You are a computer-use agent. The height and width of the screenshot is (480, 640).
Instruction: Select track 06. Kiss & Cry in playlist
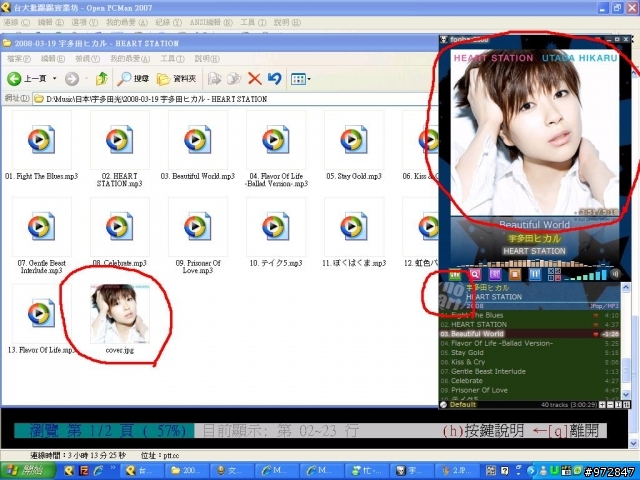529,362
